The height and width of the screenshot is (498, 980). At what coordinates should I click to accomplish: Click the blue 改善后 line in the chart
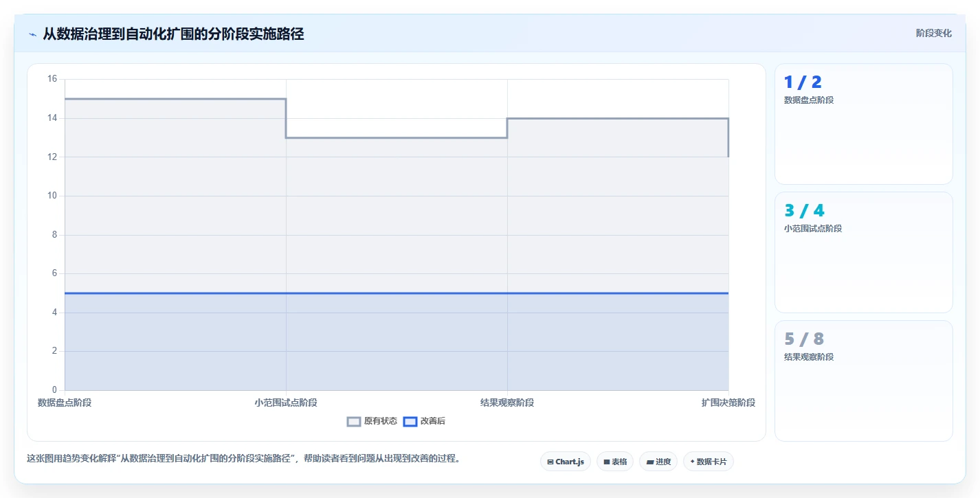tap(397, 293)
